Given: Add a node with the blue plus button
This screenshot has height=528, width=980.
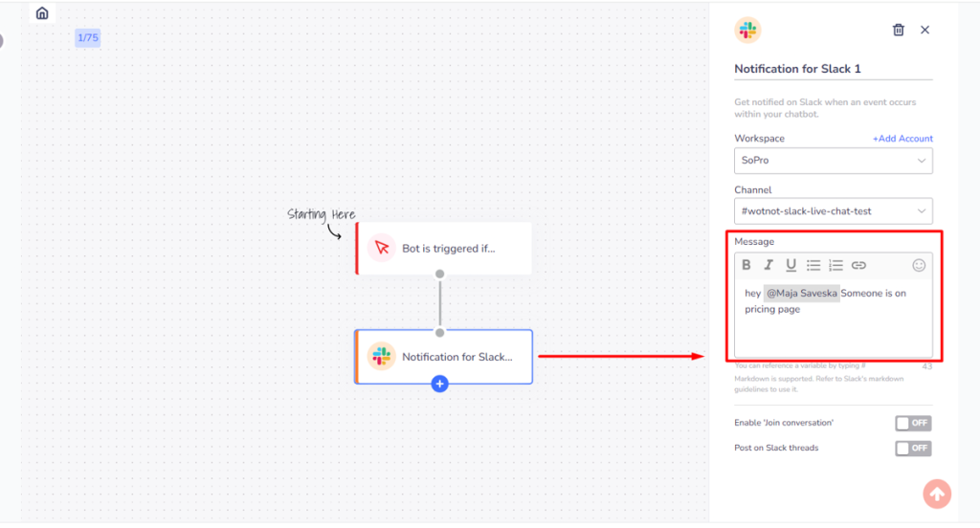Looking at the screenshot, I should (x=439, y=384).
